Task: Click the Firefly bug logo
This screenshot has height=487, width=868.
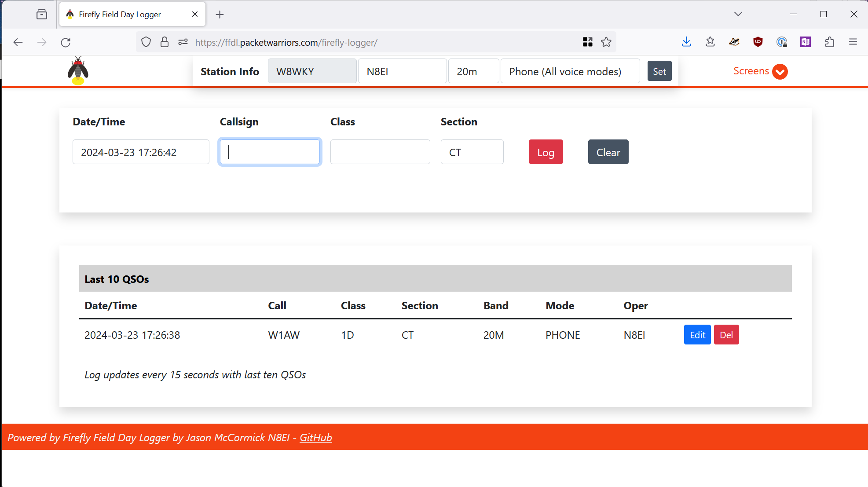Action: point(78,71)
